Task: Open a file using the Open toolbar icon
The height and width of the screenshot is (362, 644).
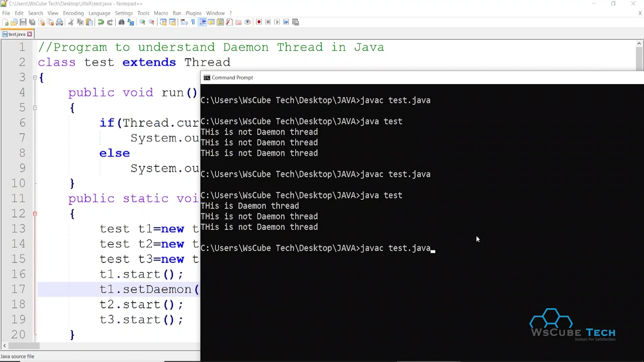Action: 14,22
